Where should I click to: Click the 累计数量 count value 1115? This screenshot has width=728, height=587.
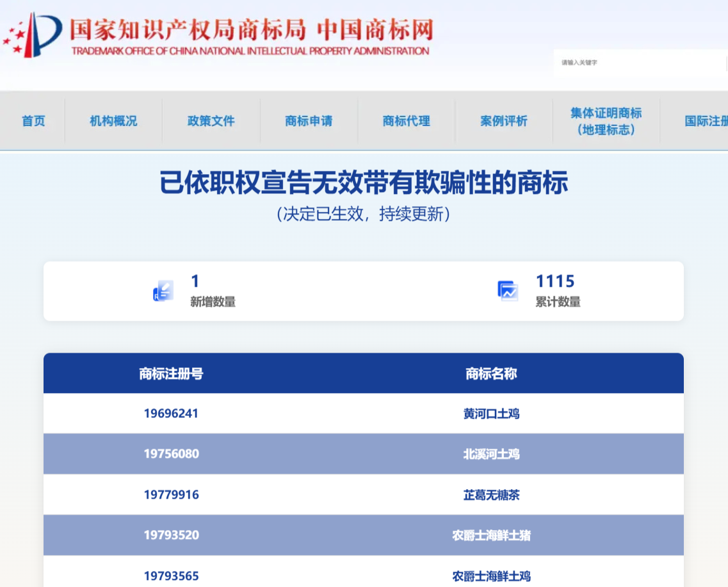pyautogui.click(x=555, y=281)
